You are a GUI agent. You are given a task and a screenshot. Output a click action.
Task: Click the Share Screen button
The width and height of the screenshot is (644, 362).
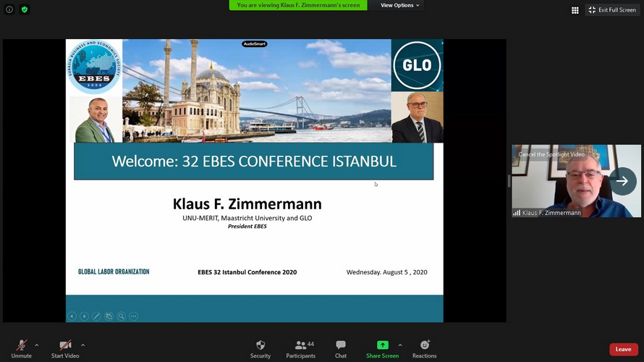382,349
